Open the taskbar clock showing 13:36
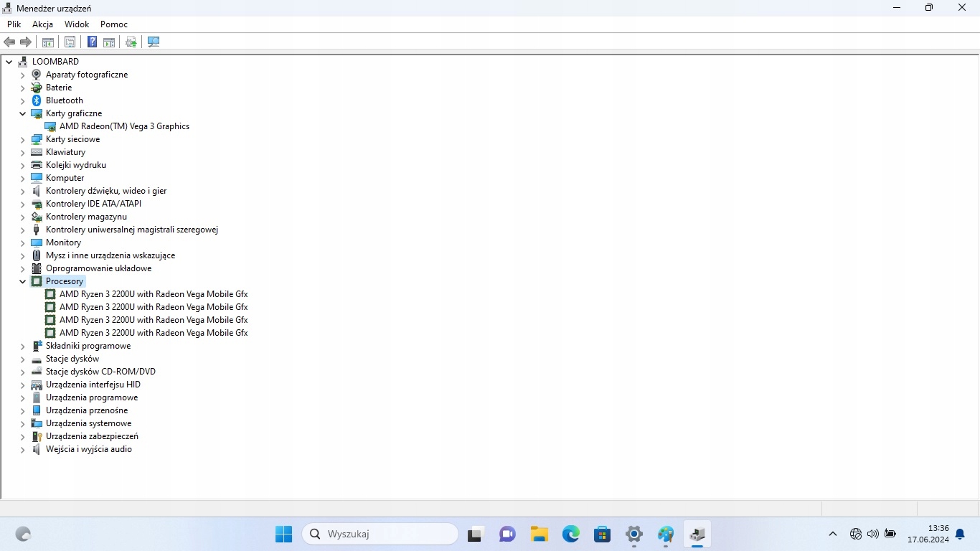This screenshot has height=551, width=980. pyautogui.click(x=928, y=534)
